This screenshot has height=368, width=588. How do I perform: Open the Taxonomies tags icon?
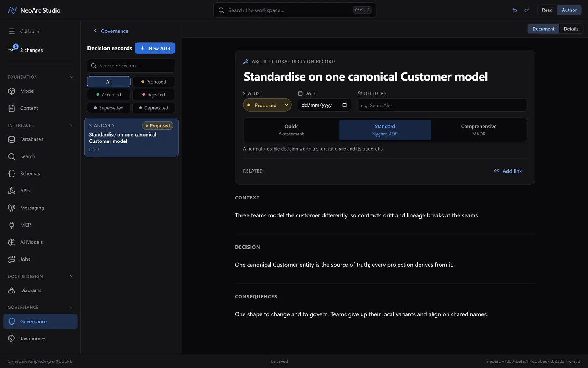click(12, 339)
